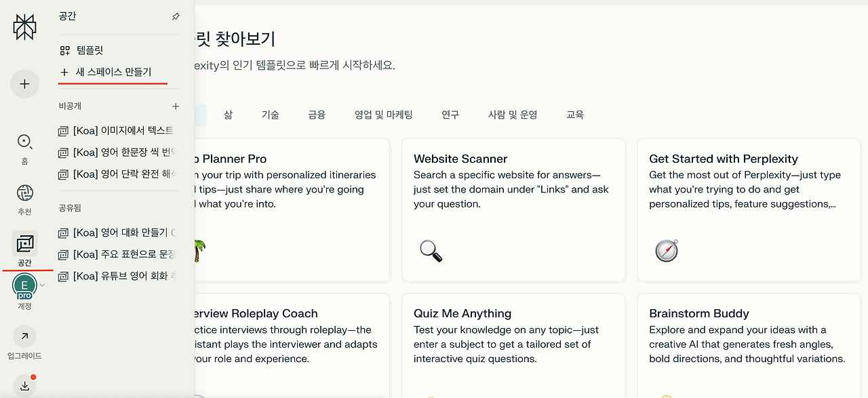Start a new thread with the plus icon

pos(24,83)
